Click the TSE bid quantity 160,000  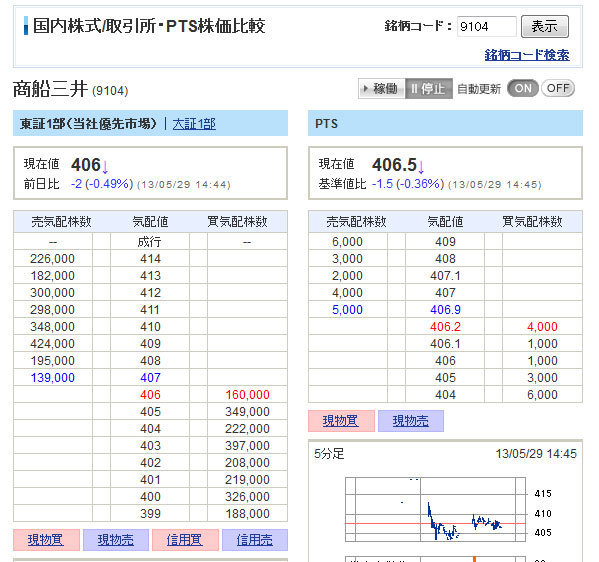[x=248, y=395]
